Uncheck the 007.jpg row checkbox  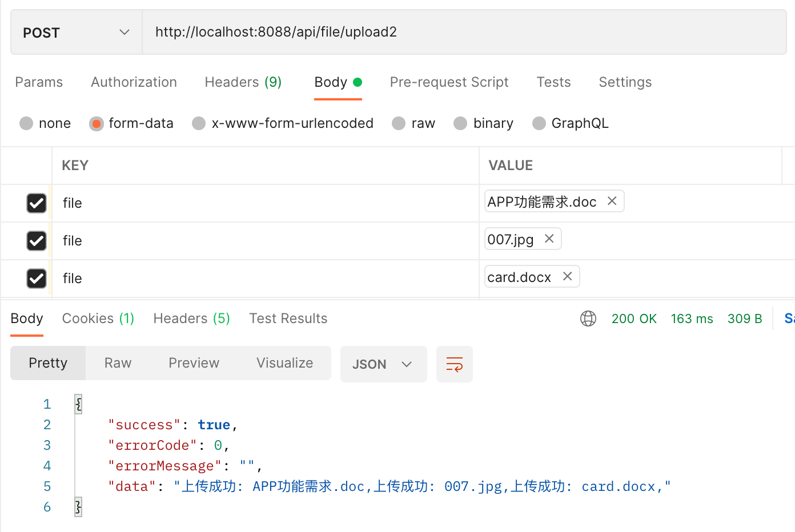tap(37, 241)
